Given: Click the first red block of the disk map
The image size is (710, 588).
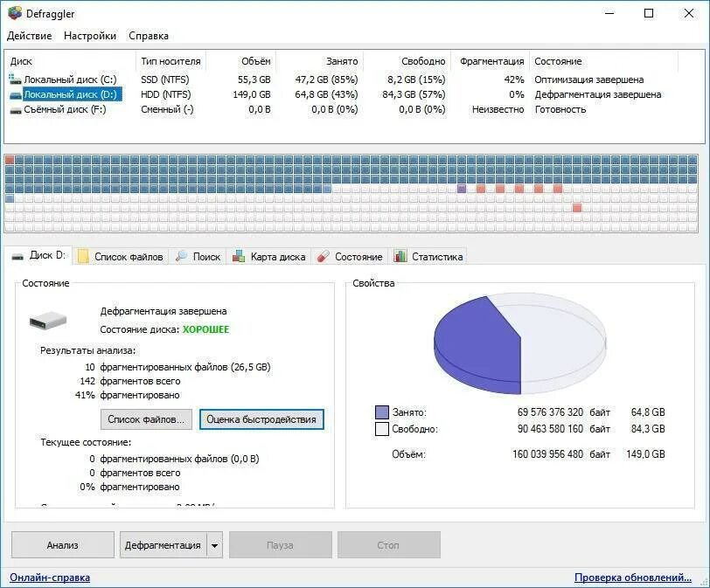Looking at the screenshot, I should coord(10,160).
